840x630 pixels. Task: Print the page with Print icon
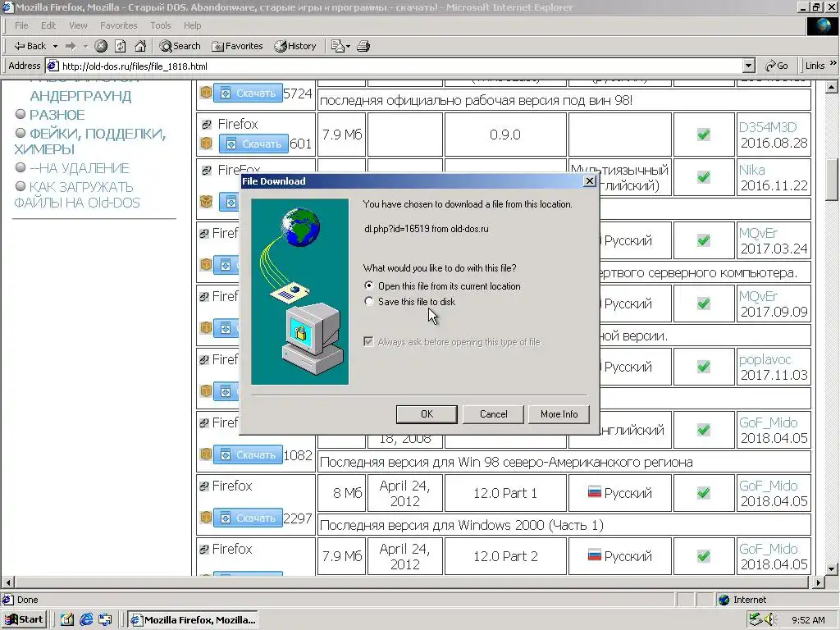(x=363, y=46)
